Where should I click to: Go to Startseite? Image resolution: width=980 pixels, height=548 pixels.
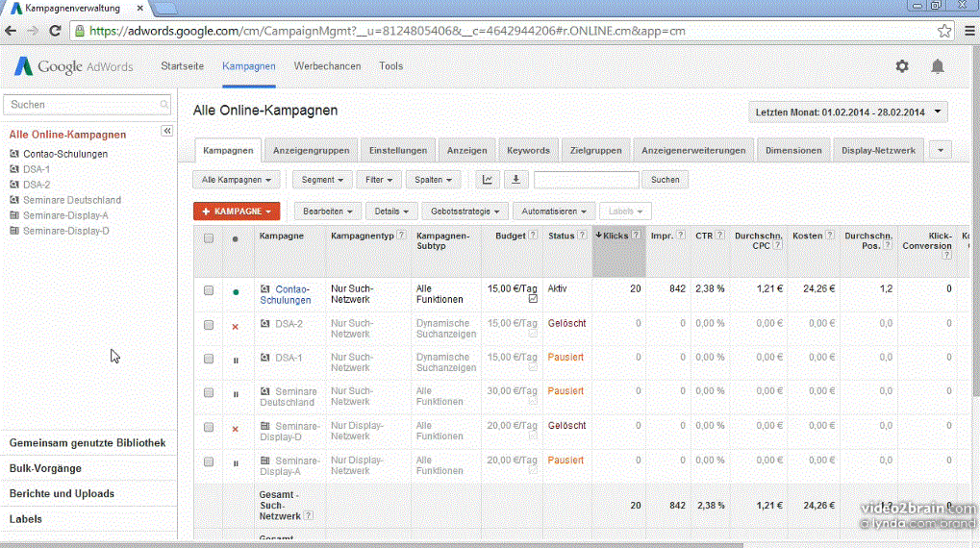pos(183,65)
